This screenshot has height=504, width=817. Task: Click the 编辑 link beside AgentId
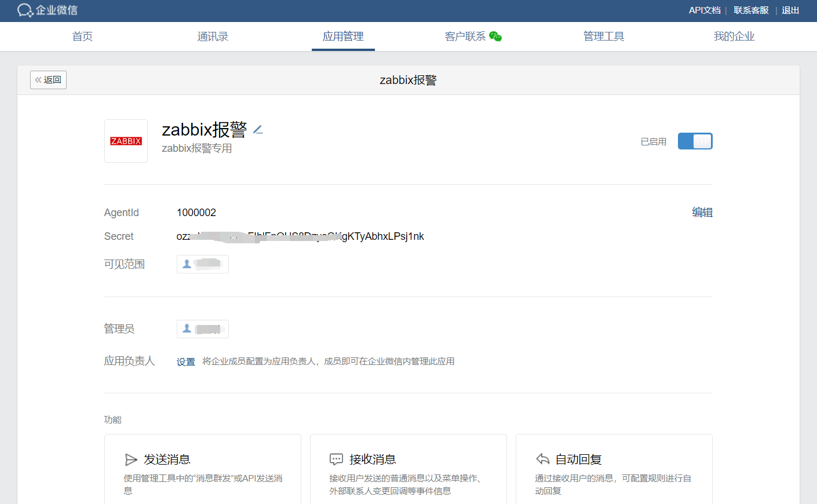(x=702, y=213)
